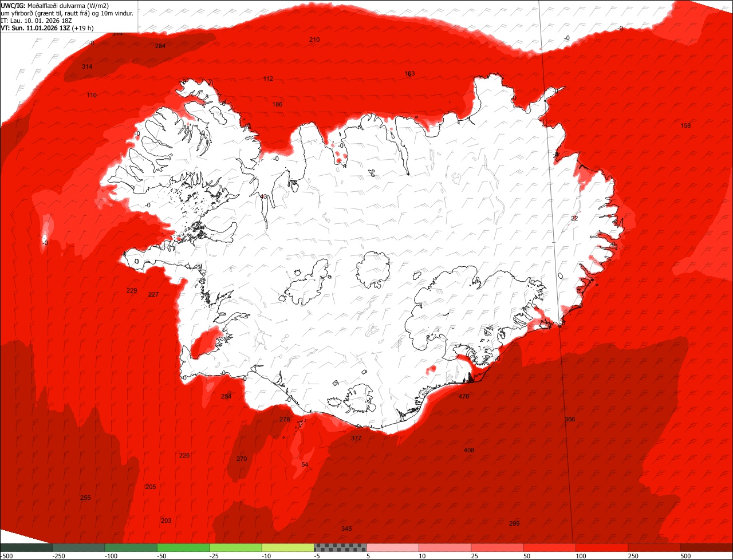The image size is (733, 560).
Task: Select the pink swatch between 10 and 25
Action: tap(445, 548)
